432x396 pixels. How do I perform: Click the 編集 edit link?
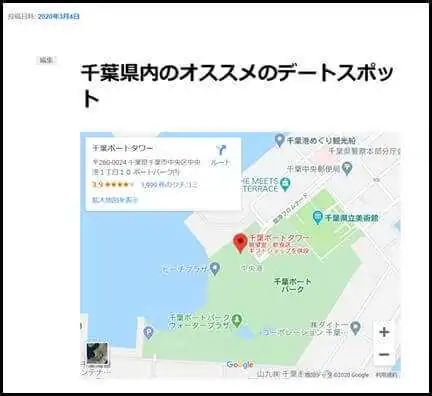[46, 60]
